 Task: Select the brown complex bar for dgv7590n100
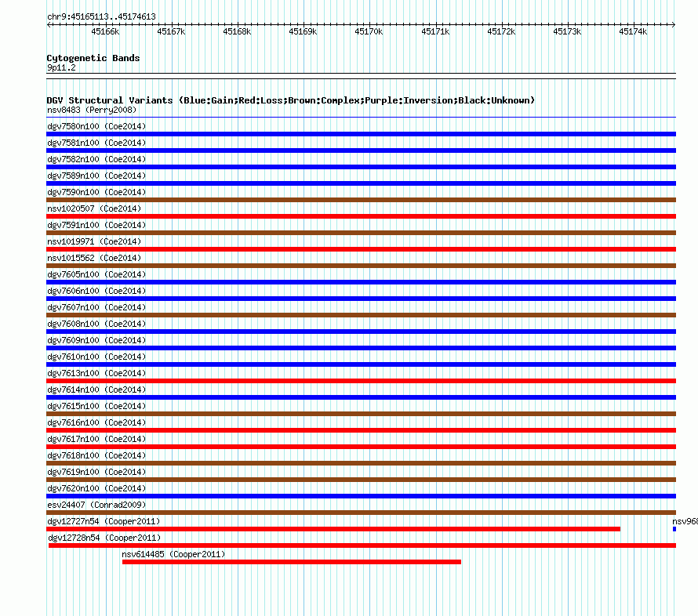361,200
